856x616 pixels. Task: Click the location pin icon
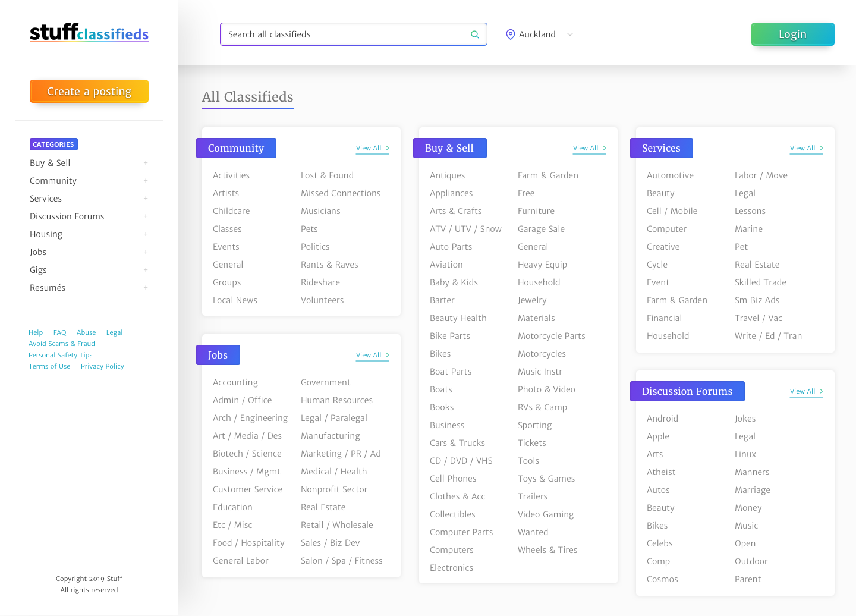510,34
